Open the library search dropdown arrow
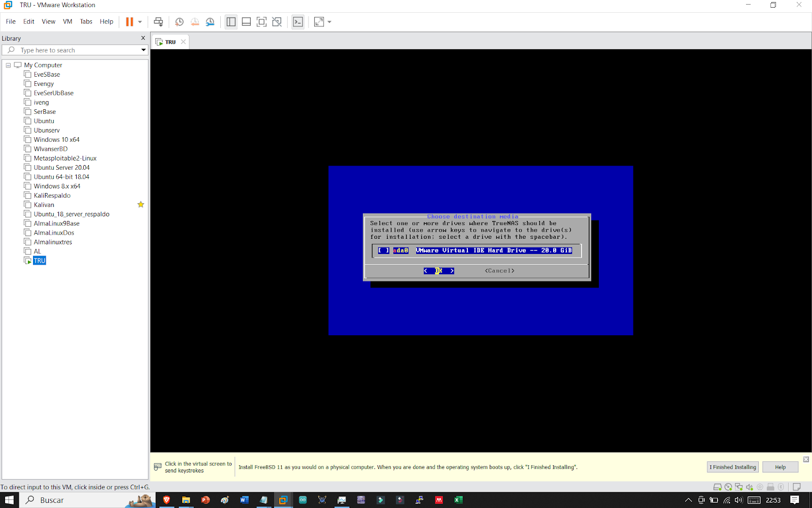This screenshot has width=812, height=508. (143, 50)
